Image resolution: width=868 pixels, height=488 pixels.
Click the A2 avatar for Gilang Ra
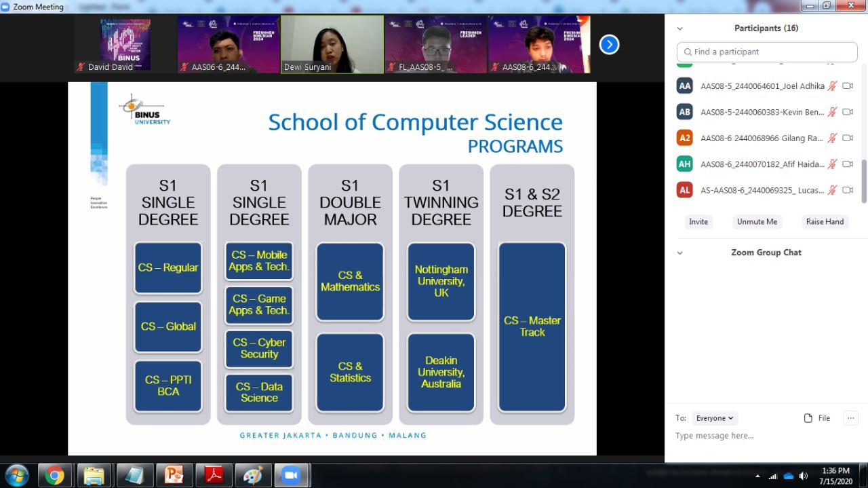(x=685, y=138)
